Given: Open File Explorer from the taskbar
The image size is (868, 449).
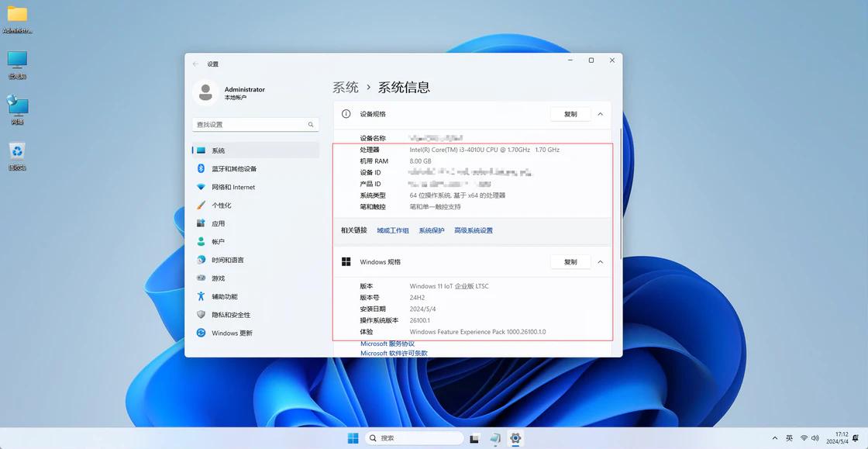Looking at the screenshot, I should [474, 438].
